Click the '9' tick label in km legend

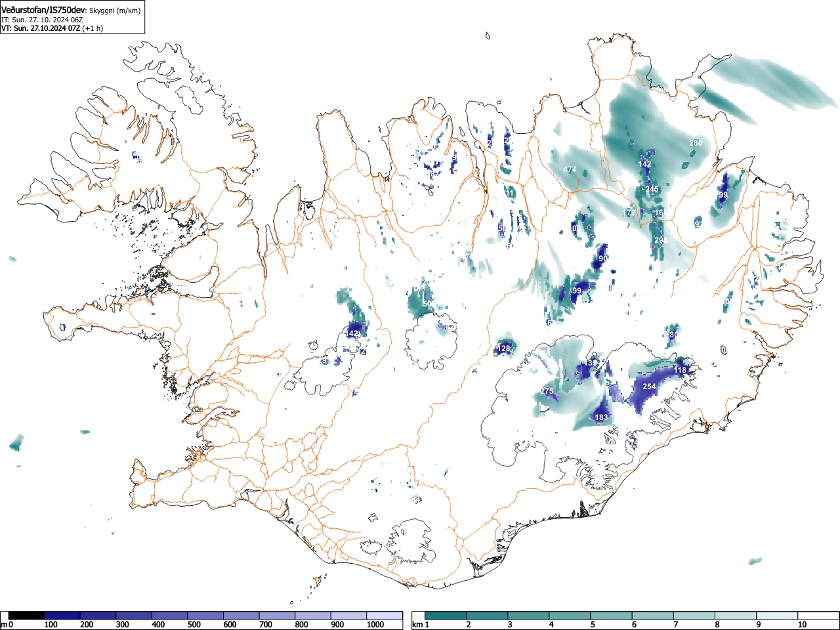tap(758, 625)
